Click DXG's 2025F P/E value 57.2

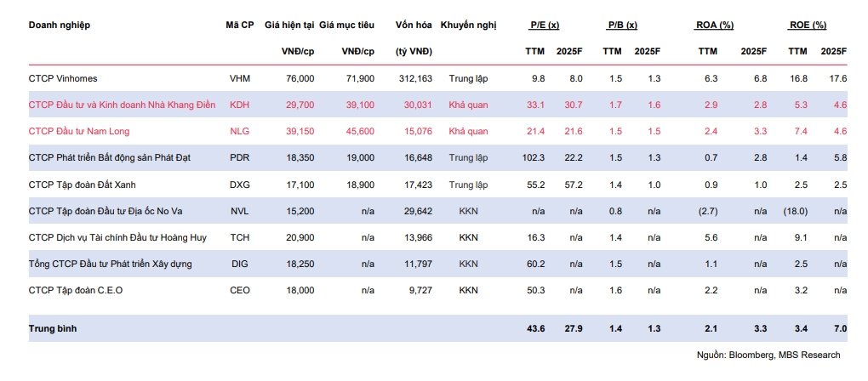[574, 185]
